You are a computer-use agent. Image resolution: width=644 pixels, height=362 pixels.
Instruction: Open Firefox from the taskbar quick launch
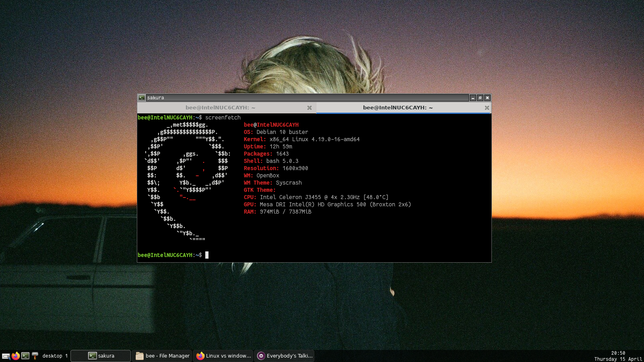click(15, 356)
